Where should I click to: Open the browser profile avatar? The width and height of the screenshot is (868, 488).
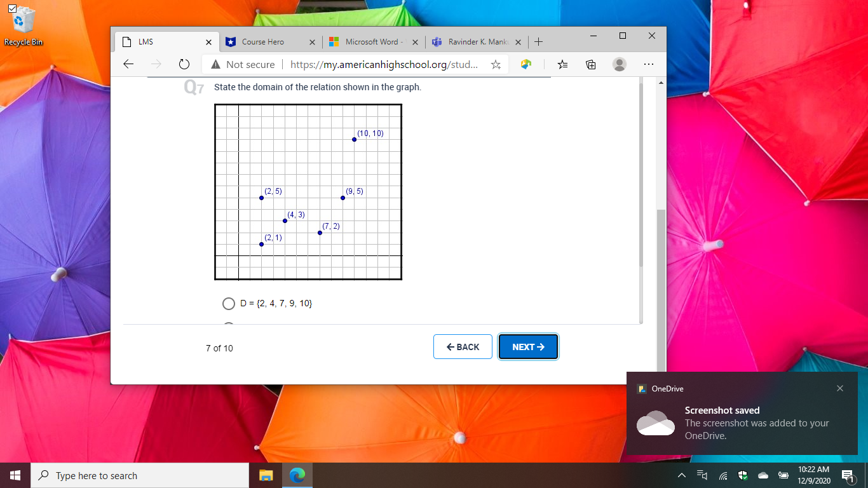[x=619, y=64]
